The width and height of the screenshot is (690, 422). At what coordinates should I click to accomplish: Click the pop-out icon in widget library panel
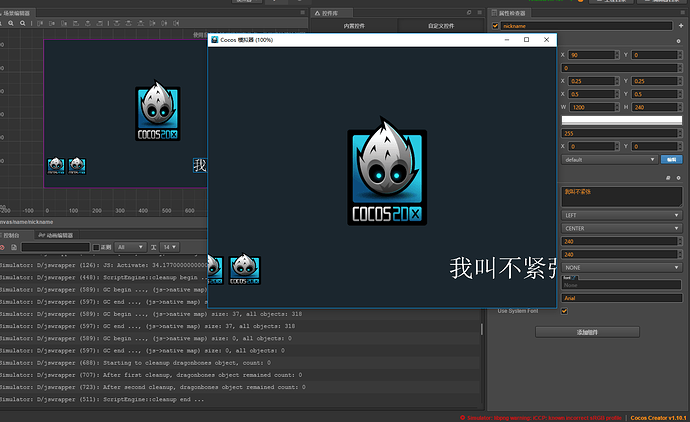[469, 13]
